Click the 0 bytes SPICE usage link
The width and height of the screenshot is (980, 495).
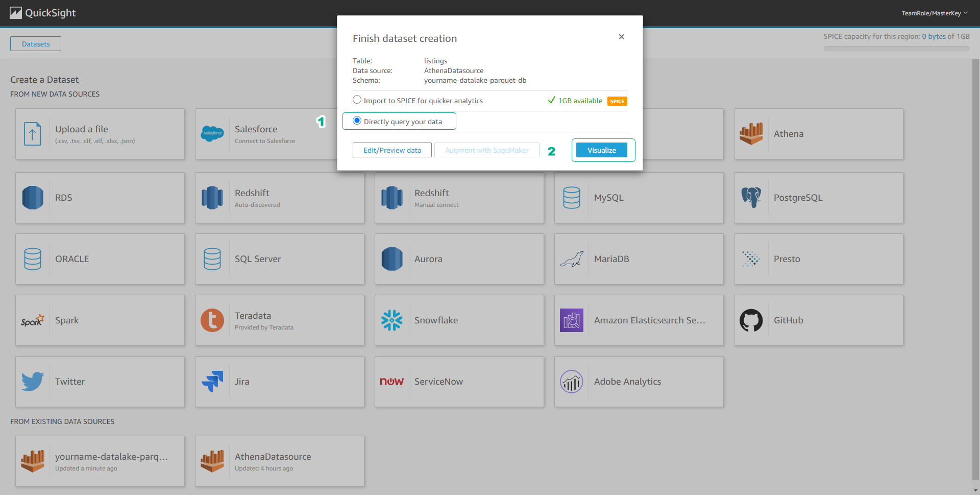934,36
